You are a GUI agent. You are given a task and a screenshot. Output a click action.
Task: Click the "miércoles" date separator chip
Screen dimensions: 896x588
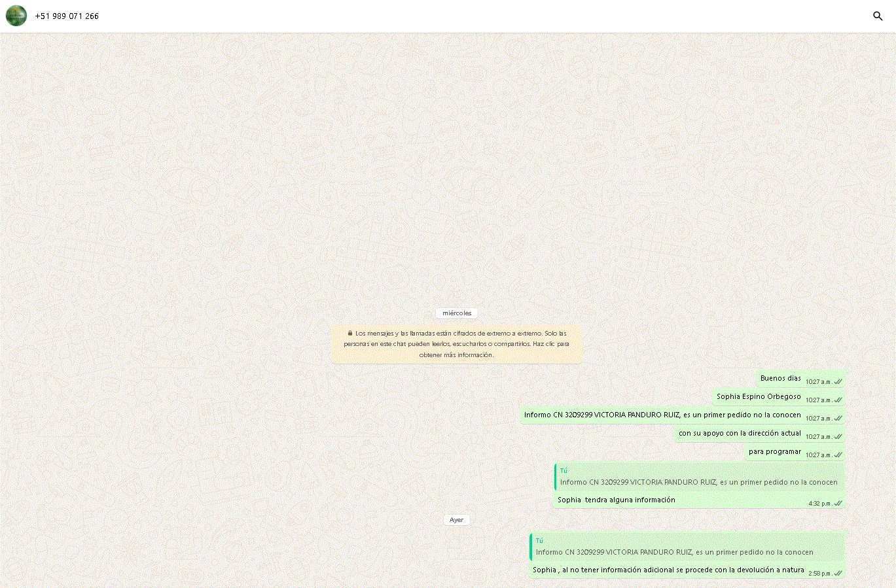pos(456,313)
